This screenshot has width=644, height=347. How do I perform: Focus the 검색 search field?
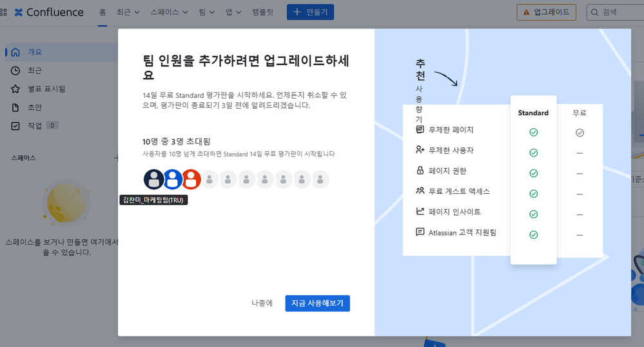615,12
